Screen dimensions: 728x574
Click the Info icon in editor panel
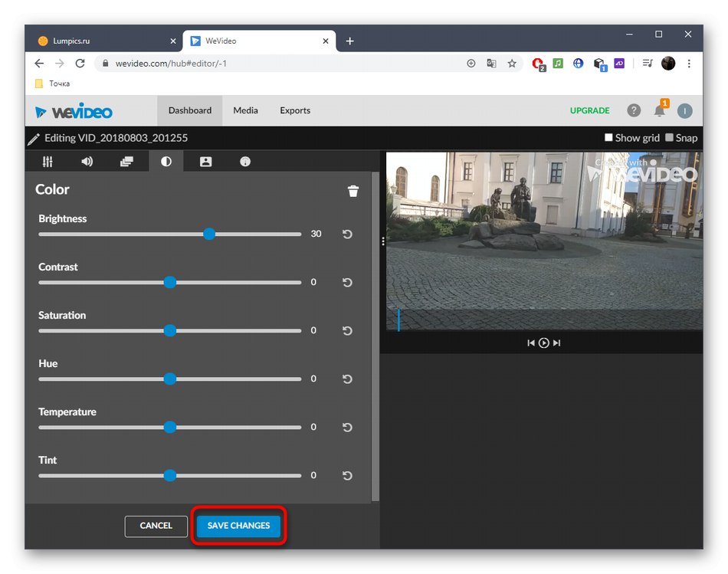[x=244, y=161]
